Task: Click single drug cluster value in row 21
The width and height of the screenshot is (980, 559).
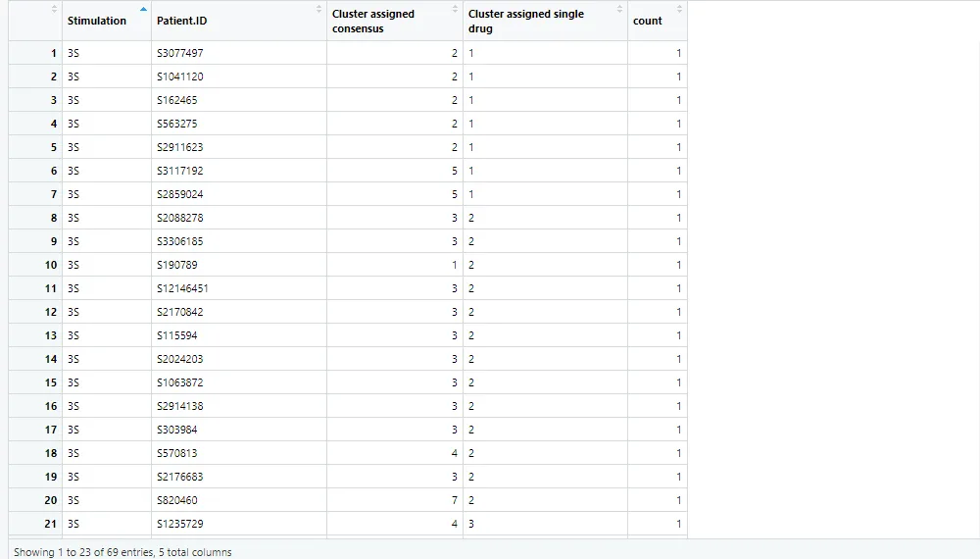Action: pos(471,524)
